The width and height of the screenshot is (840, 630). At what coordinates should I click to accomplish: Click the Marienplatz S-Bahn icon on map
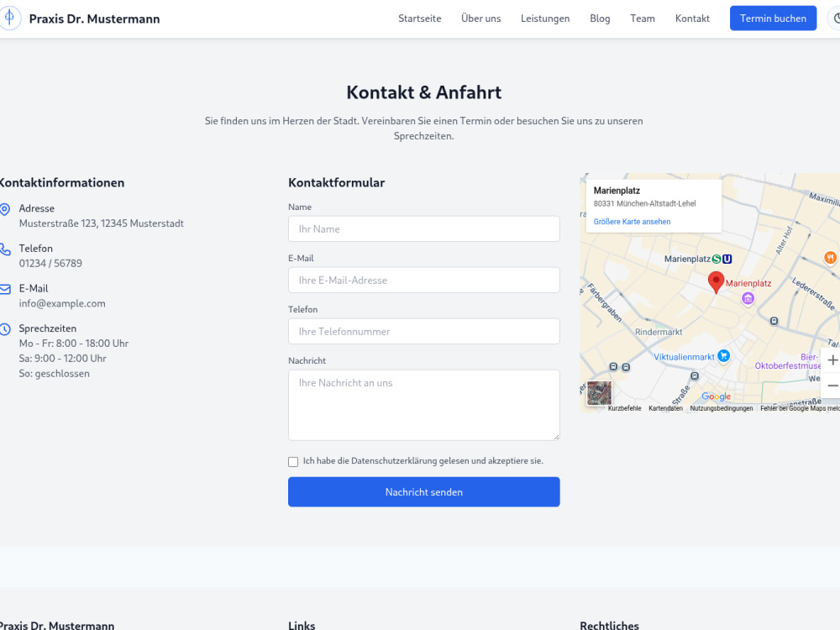[x=717, y=260]
